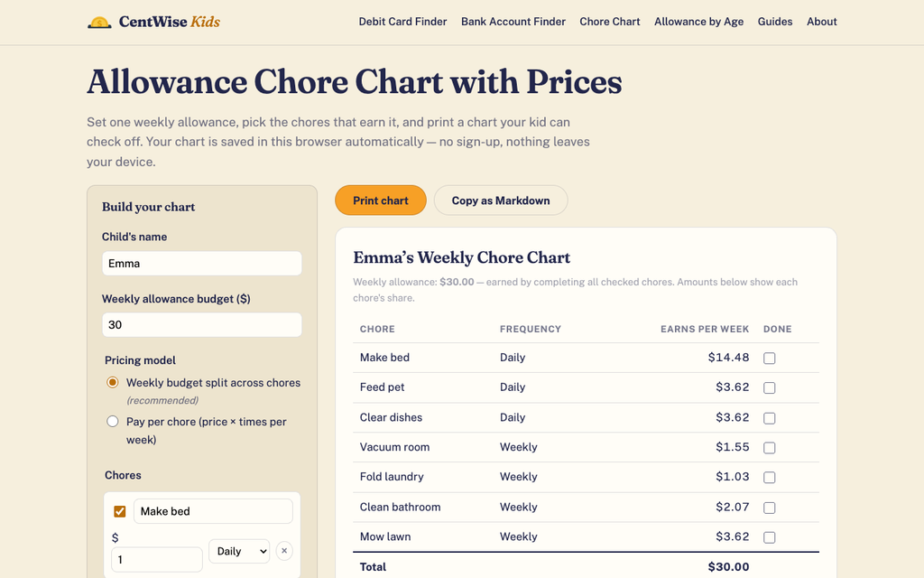Viewport: 924px width, 578px height.
Task: Click the Child's name field
Action: [x=202, y=264]
